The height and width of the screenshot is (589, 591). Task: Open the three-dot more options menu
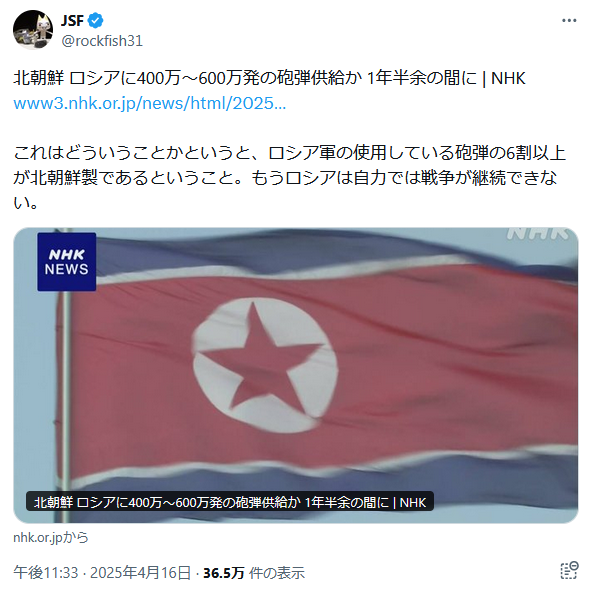[569, 20]
